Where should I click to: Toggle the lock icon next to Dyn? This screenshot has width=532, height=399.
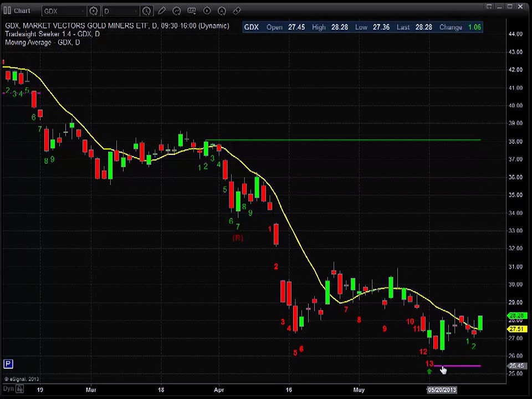(20, 389)
